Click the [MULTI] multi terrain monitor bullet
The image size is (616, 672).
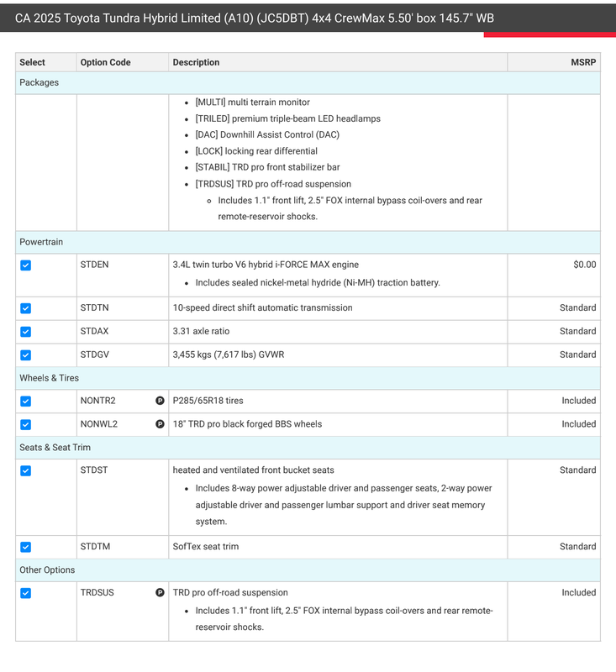pos(252,102)
